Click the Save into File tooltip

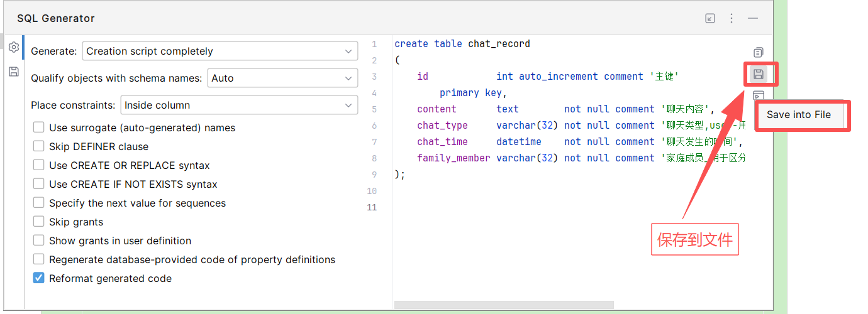coord(799,114)
